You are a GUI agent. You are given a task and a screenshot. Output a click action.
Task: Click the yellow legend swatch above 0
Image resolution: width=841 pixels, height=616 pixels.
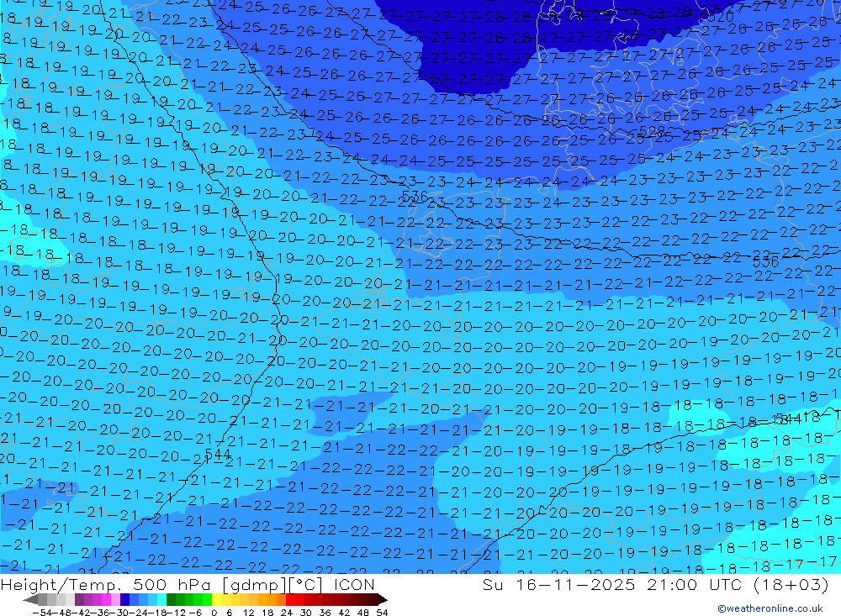click(x=216, y=599)
